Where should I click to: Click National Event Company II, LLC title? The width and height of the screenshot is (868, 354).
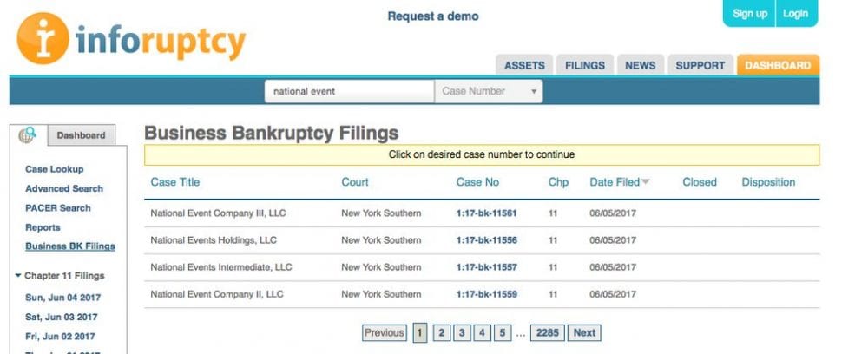point(217,294)
